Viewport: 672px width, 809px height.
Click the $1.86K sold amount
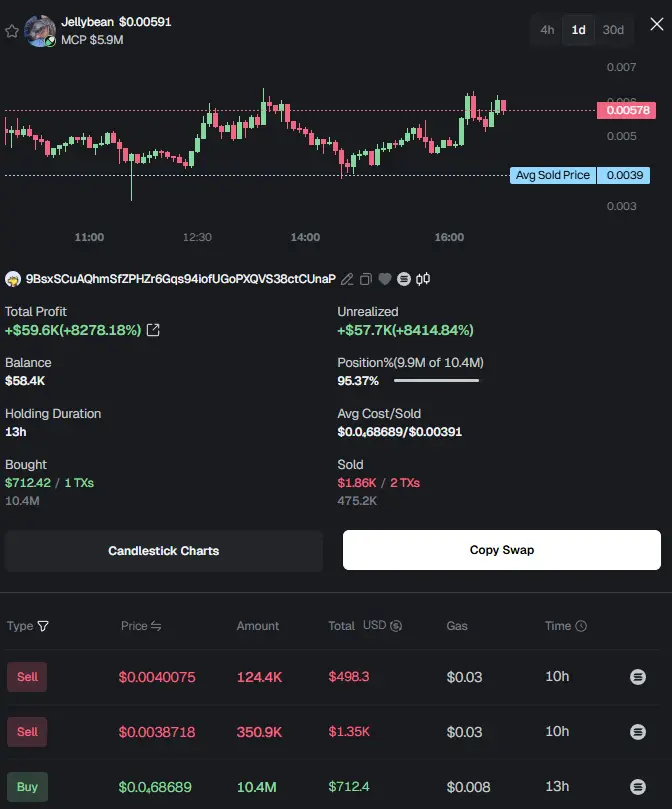(x=357, y=483)
